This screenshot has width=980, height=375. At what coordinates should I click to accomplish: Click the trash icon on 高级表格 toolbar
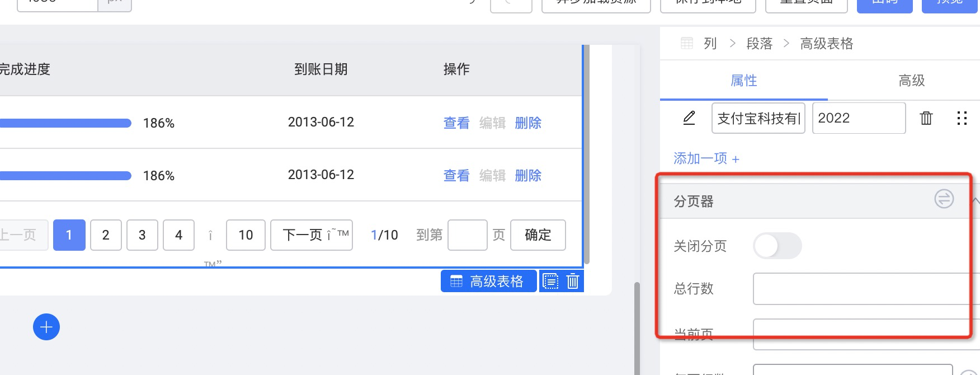(573, 281)
